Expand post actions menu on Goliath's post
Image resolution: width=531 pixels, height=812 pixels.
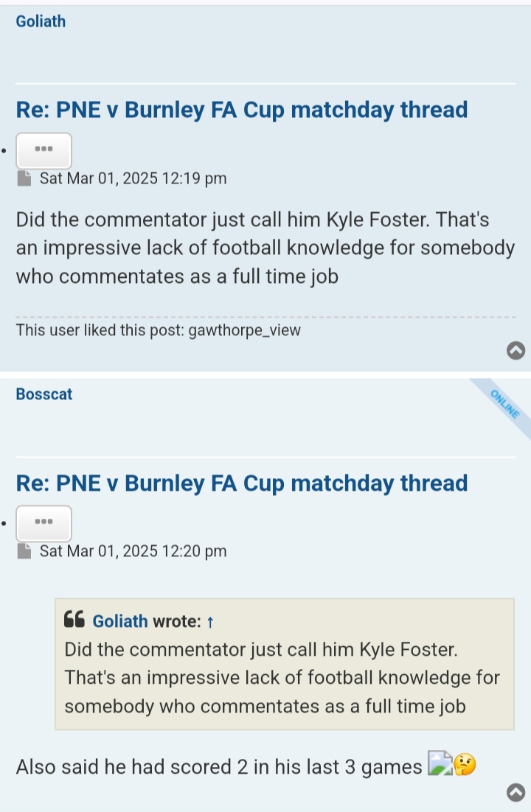pyautogui.click(x=44, y=150)
